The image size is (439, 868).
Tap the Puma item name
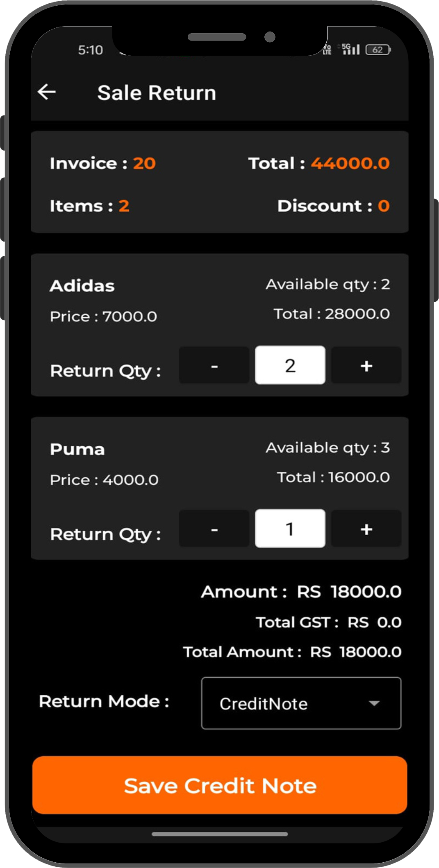77,449
